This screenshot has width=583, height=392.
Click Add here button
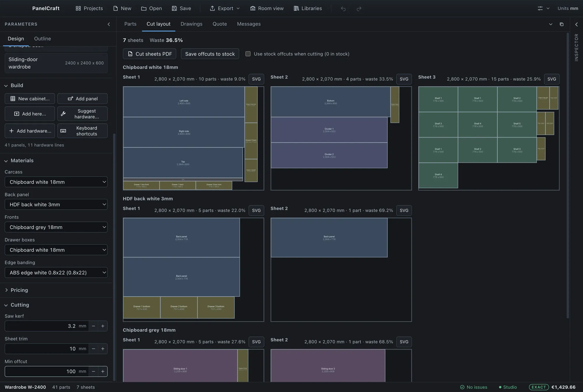click(x=30, y=114)
